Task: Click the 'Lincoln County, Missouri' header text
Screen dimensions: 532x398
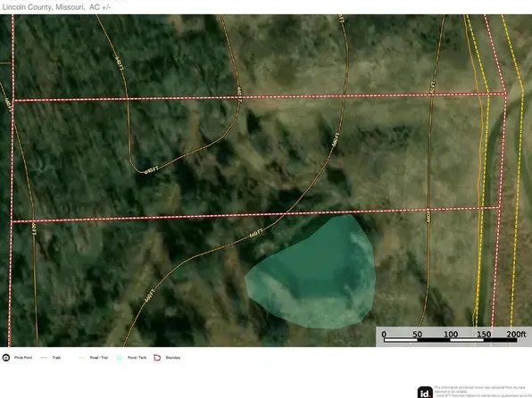Action: pos(43,7)
